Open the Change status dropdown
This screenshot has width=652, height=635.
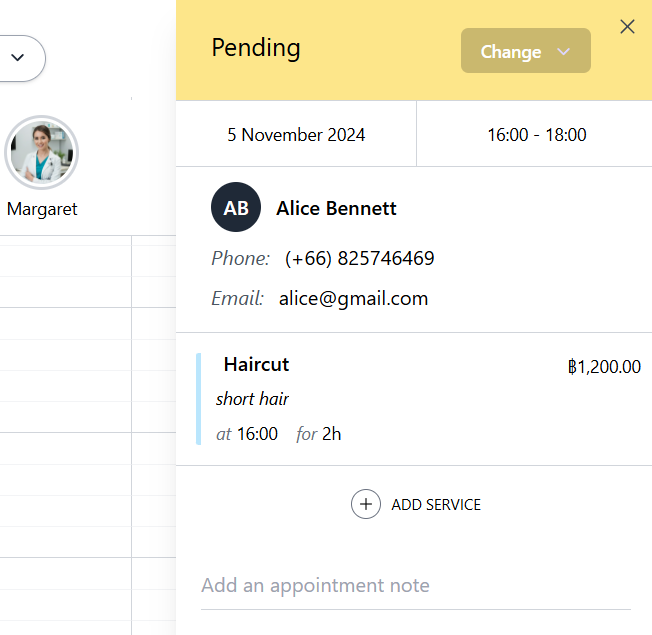525,51
